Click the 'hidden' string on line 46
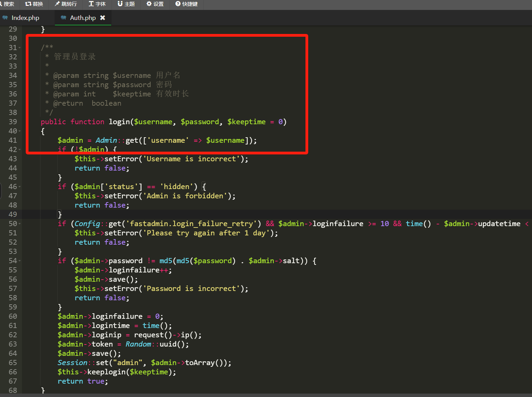This screenshot has height=397, width=532. tap(176, 187)
